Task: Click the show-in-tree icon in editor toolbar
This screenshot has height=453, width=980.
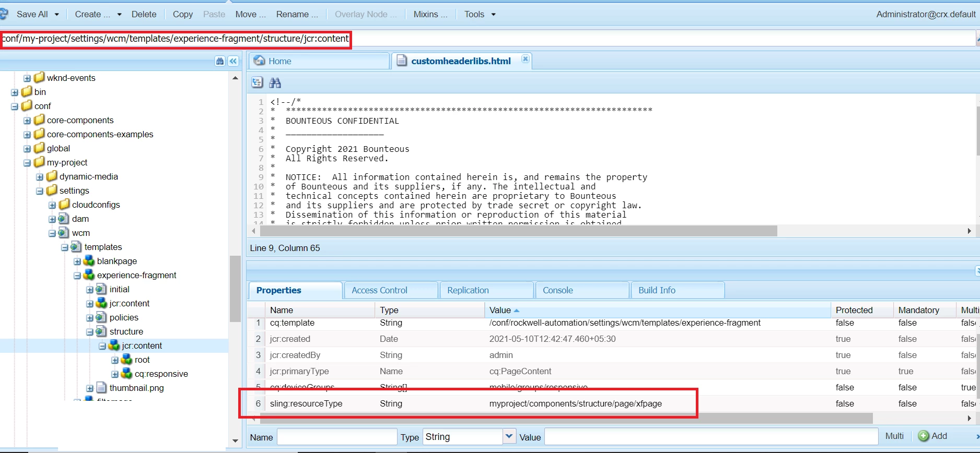Action: point(257,82)
